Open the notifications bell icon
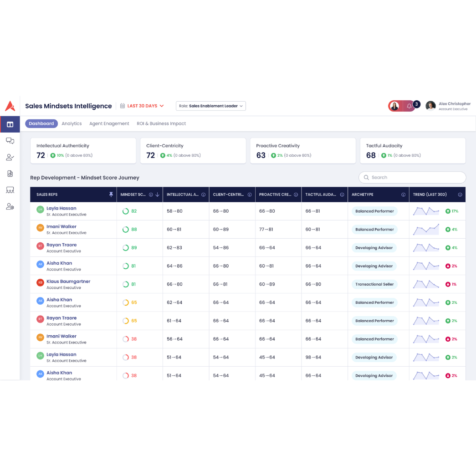The height and width of the screenshot is (476, 476). (409, 106)
